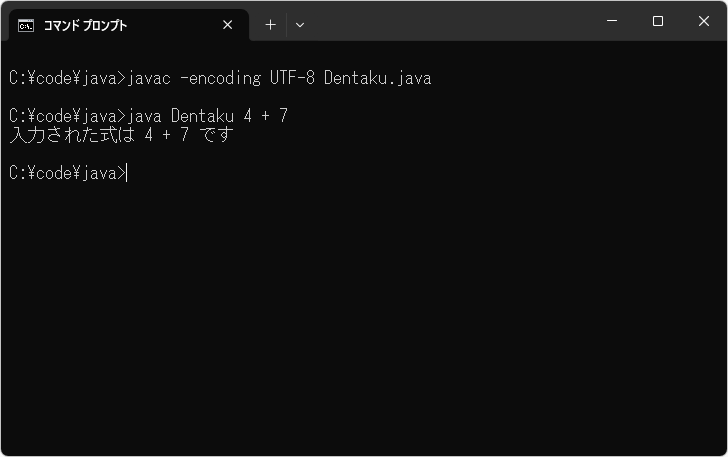Expand the terminal profile dropdown chevron
This screenshot has height=457, width=728.
[x=300, y=25]
